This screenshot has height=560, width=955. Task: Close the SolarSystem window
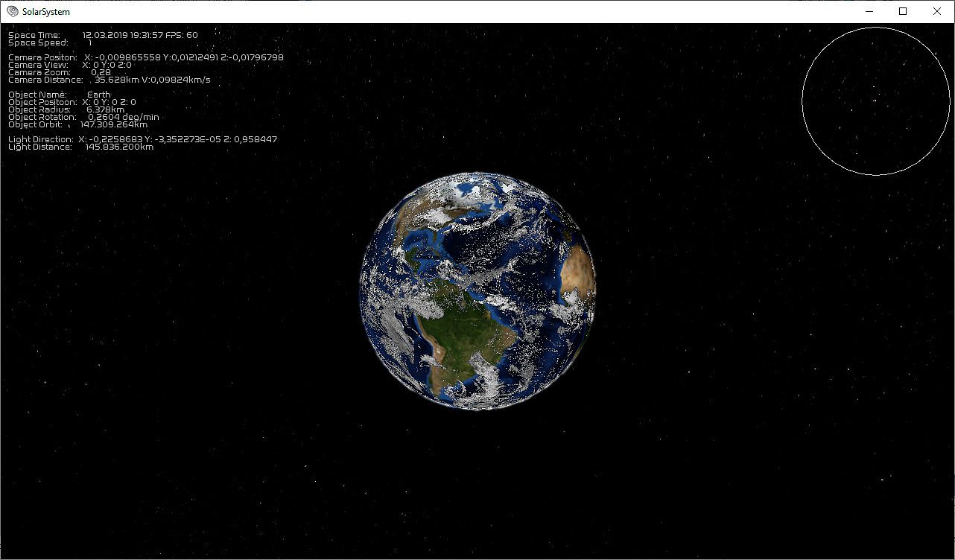(x=937, y=11)
